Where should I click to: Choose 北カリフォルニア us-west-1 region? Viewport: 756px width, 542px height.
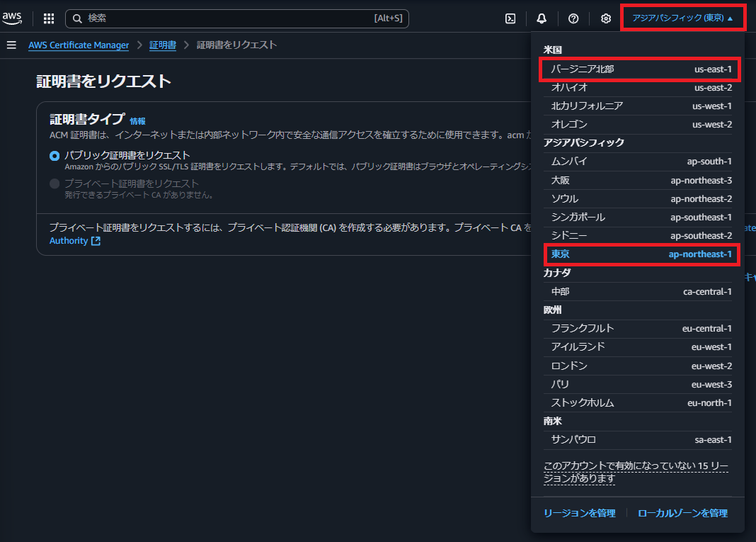point(638,106)
